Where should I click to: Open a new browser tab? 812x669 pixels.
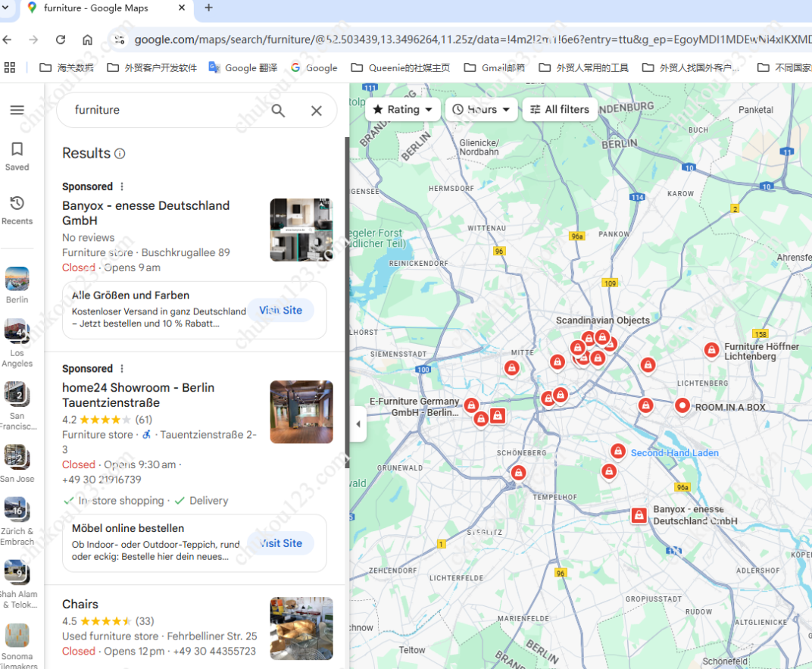pos(209,8)
